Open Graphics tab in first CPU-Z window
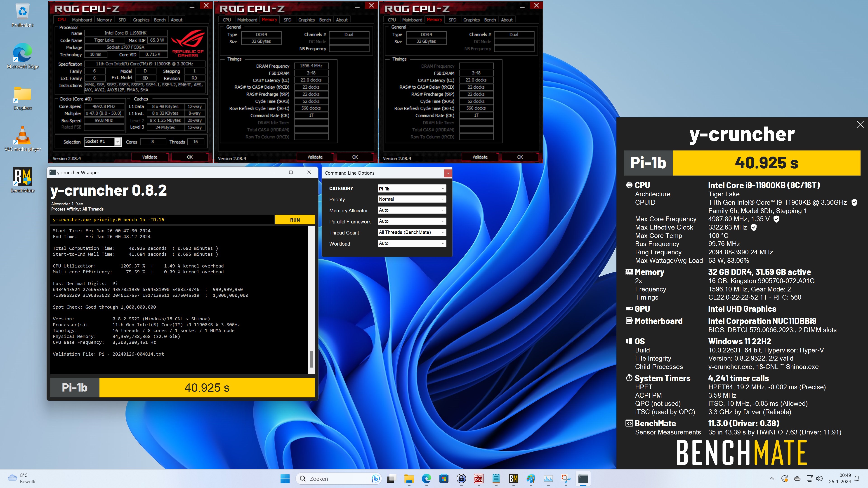The image size is (868, 488). tap(141, 20)
